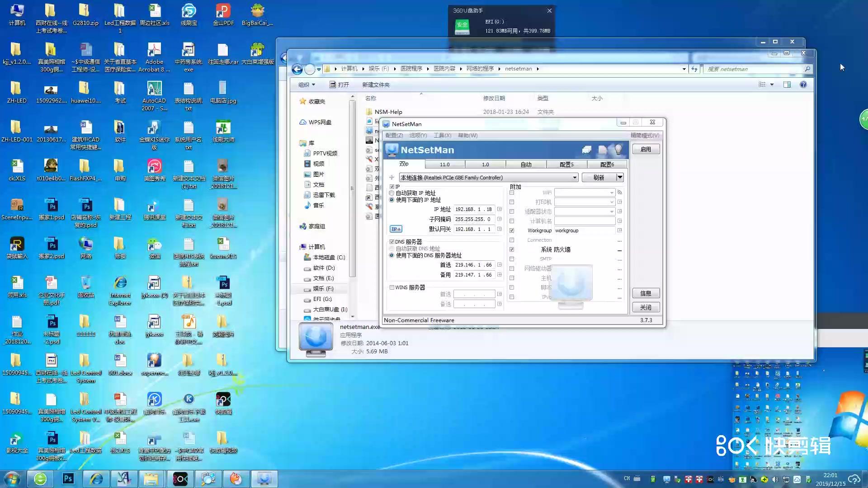
Task: Enable the WINS 服务器 checkbox
Action: coord(392,287)
